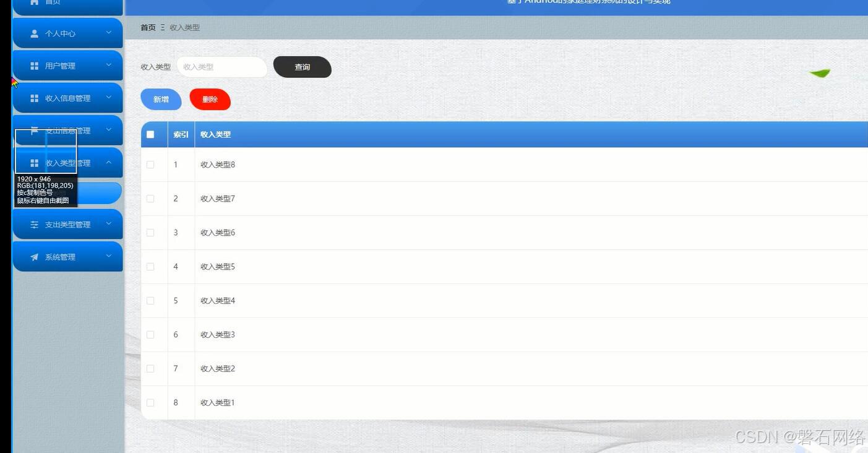The image size is (868, 453).
Task: Select the 收入类型6 cell text
Action: [x=218, y=233]
